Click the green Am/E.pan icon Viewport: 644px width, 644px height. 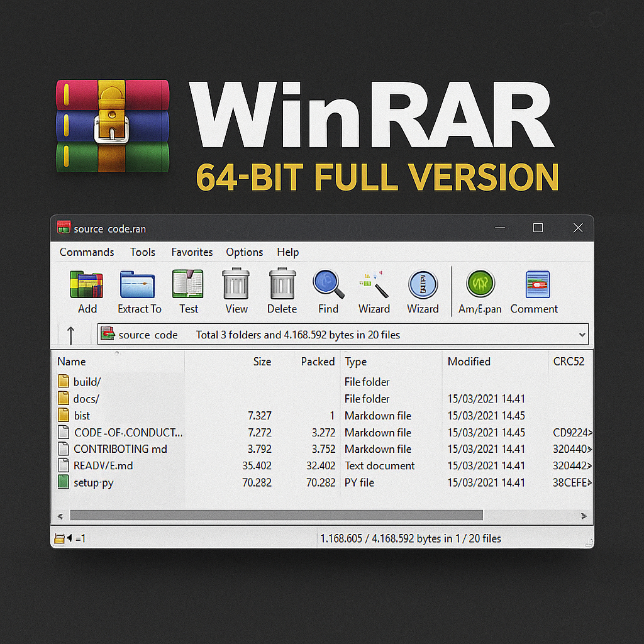(x=480, y=284)
